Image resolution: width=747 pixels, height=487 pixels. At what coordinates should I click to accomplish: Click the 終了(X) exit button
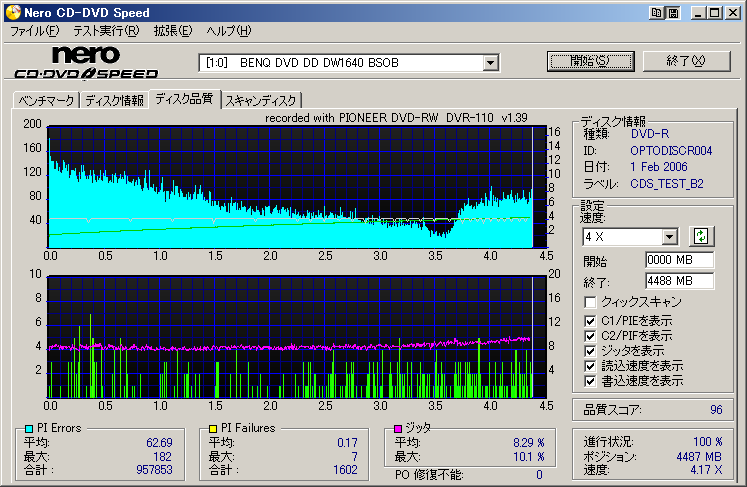pyautogui.click(x=686, y=61)
